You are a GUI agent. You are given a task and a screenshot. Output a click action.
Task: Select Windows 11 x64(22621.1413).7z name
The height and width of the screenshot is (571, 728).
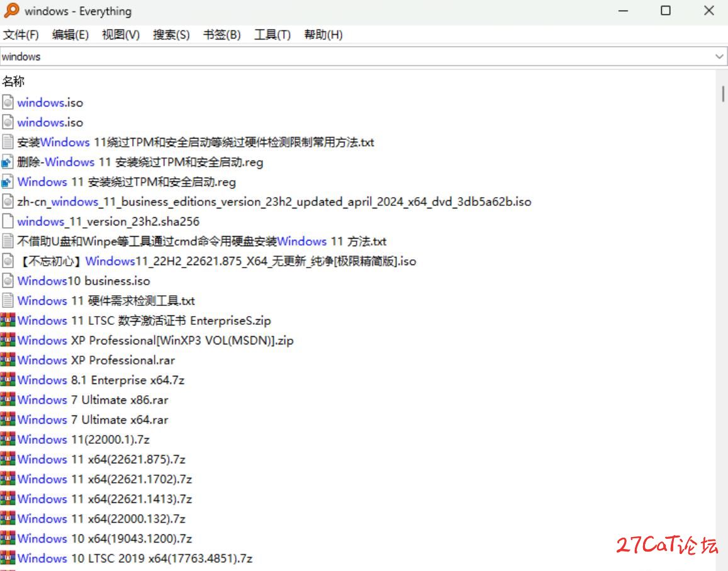point(104,499)
